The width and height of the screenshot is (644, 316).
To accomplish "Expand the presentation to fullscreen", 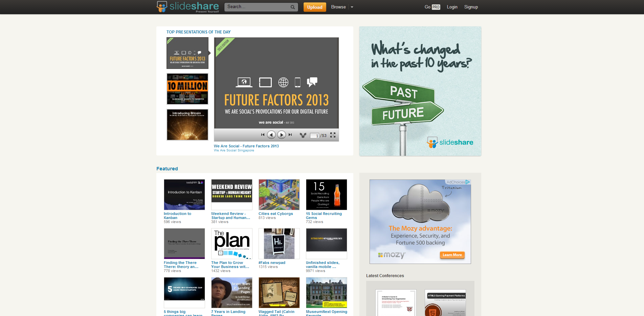I will (x=333, y=135).
